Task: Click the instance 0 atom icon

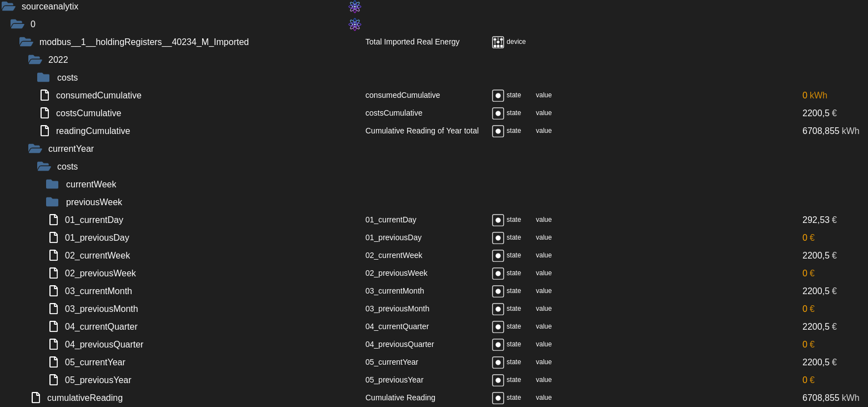Action: [x=355, y=24]
